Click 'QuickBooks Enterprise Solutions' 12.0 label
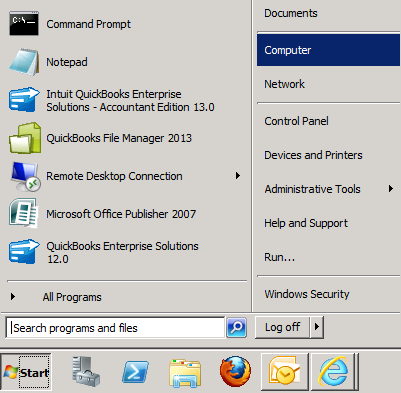This screenshot has height=393, width=401. [122, 252]
